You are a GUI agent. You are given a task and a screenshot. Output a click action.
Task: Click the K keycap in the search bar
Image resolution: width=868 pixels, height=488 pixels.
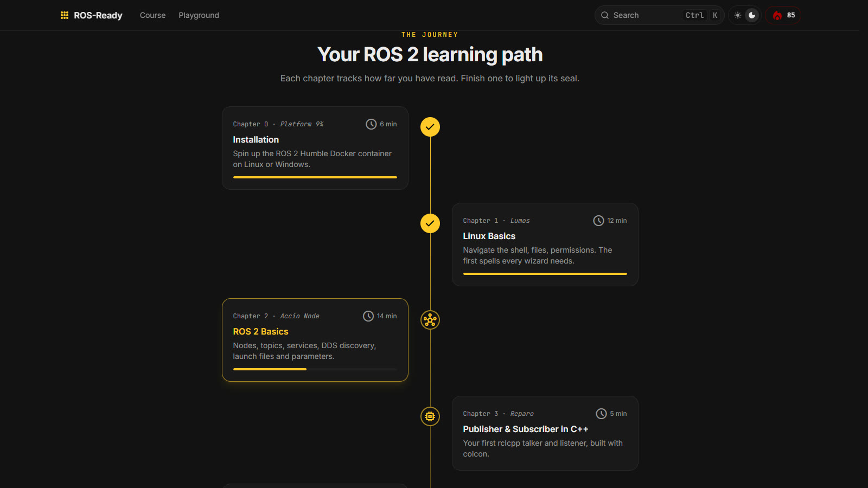(715, 15)
